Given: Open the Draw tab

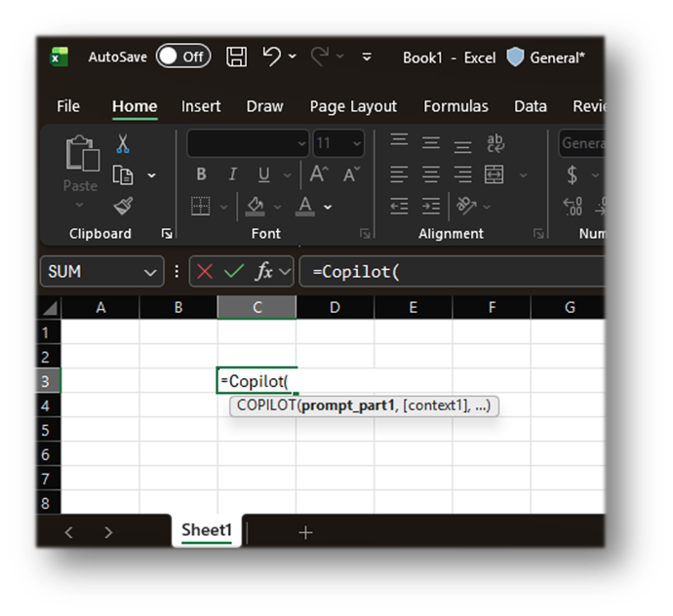Looking at the screenshot, I should coord(265,106).
